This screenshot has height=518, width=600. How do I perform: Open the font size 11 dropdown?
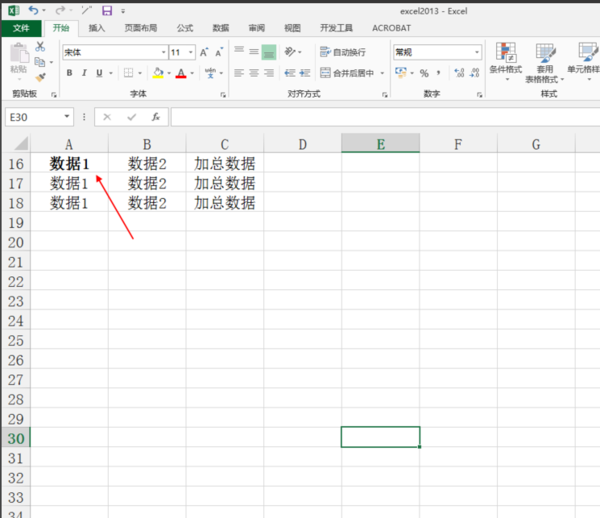191,52
